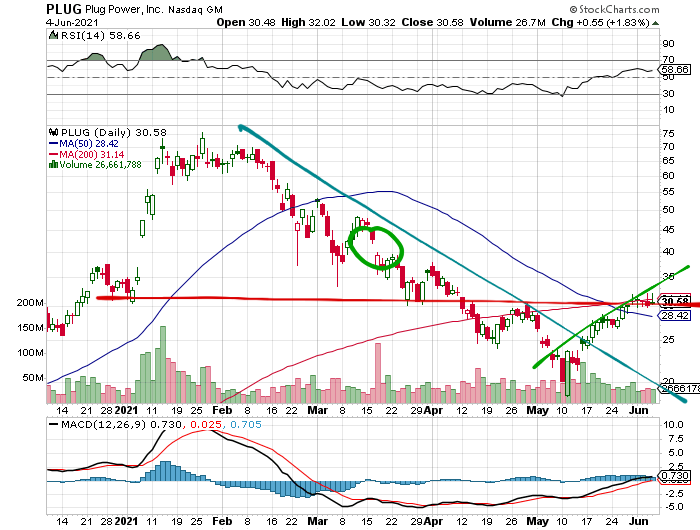Click the -5.0 level on MACD axis
This screenshot has width=700, height=530.
[673, 507]
